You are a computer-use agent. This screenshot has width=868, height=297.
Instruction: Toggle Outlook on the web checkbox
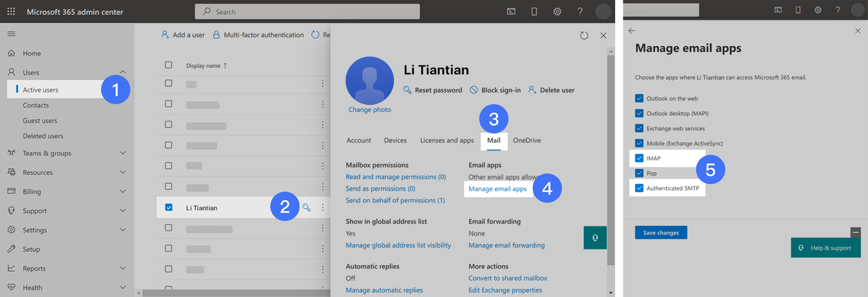point(639,98)
